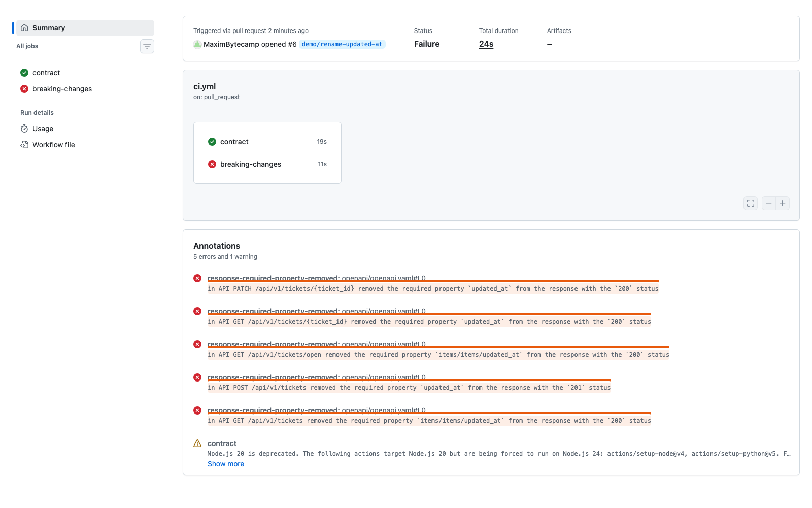This screenshot has height=508, width=812.
Task: Open MaximBytecamp user avatar
Action: [x=197, y=44]
